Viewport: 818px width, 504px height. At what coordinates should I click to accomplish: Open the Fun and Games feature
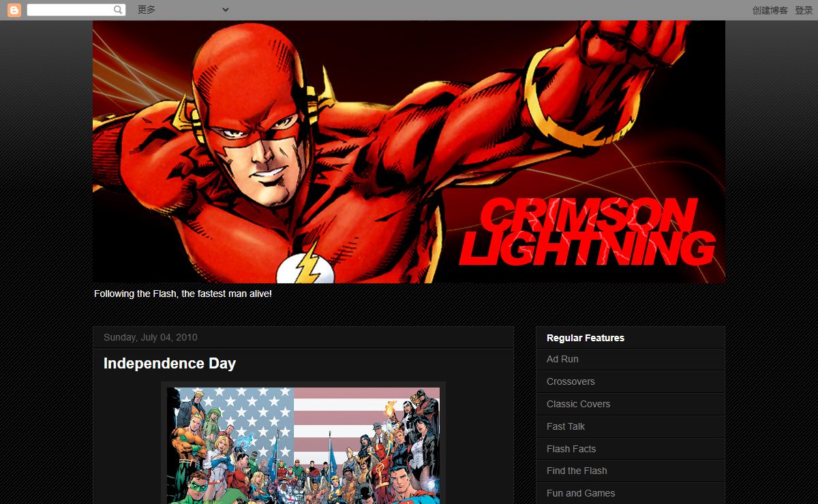(581, 493)
